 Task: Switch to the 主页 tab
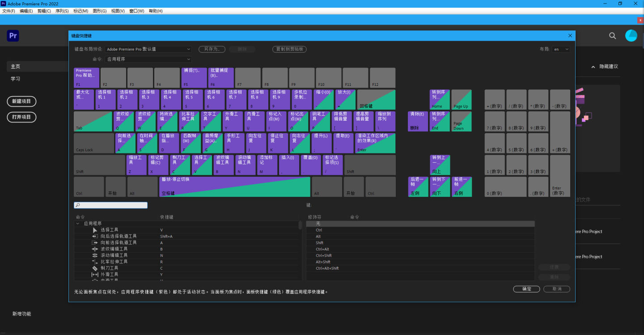pos(38,66)
